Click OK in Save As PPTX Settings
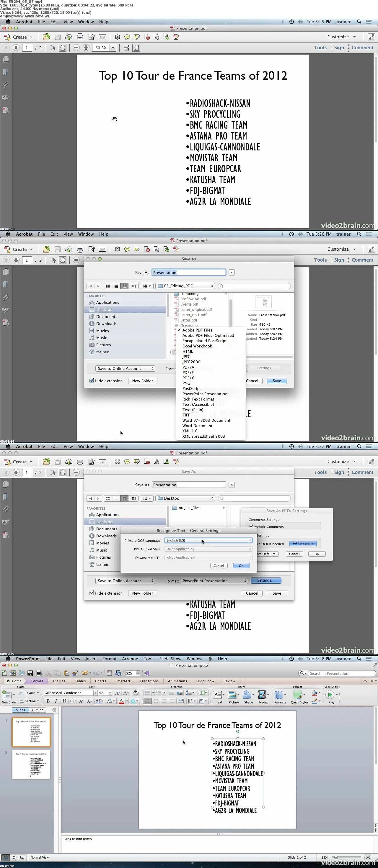Image resolution: width=378 pixels, height=868 pixels. tap(317, 554)
